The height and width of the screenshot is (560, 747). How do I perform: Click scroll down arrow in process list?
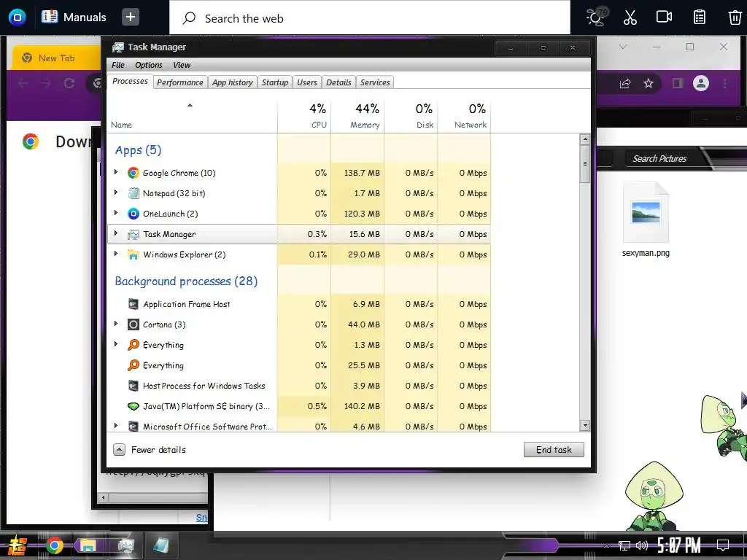[585, 425]
